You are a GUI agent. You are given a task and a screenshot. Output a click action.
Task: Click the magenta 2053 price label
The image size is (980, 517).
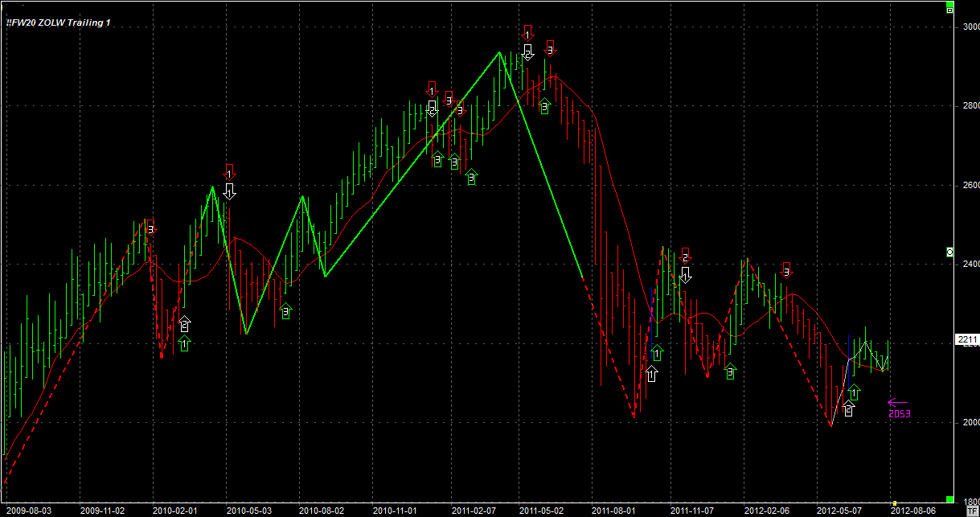point(900,414)
